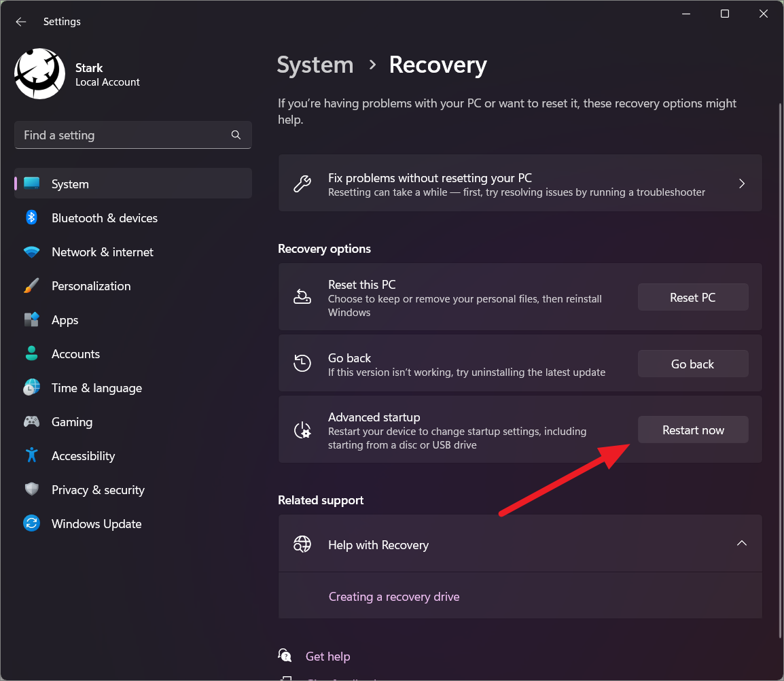Click the Go back history clock icon
Viewport: 784px width, 681px height.
[302, 363]
